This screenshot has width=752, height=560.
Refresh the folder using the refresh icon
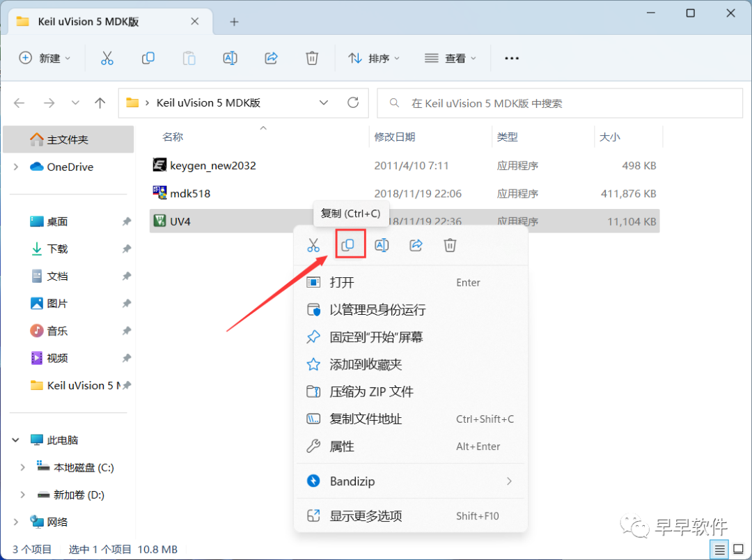click(x=353, y=102)
